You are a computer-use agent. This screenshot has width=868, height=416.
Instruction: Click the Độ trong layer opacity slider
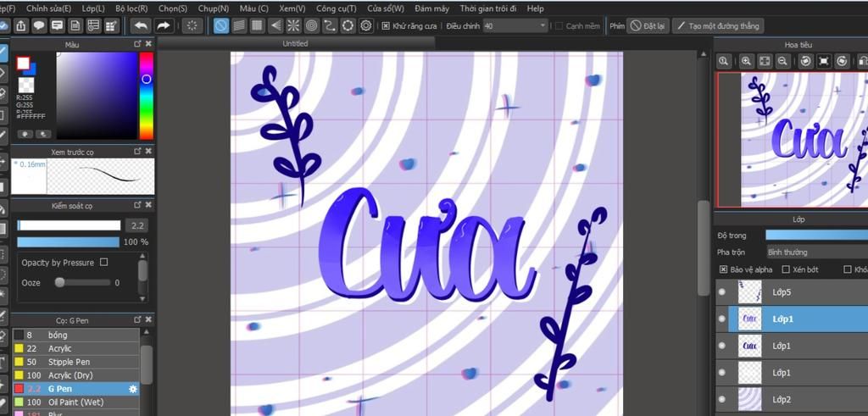(816, 235)
